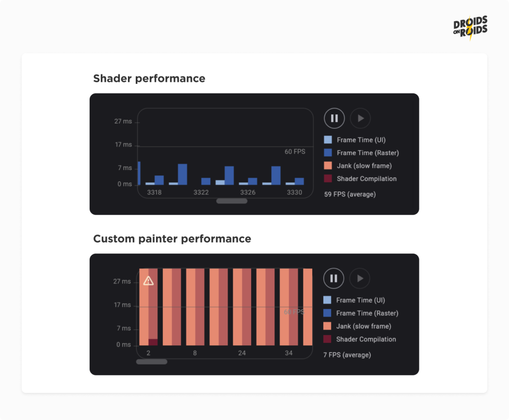Pause the Custom painter performance chart
The image size is (509, 420).
(x=334, y=279)
